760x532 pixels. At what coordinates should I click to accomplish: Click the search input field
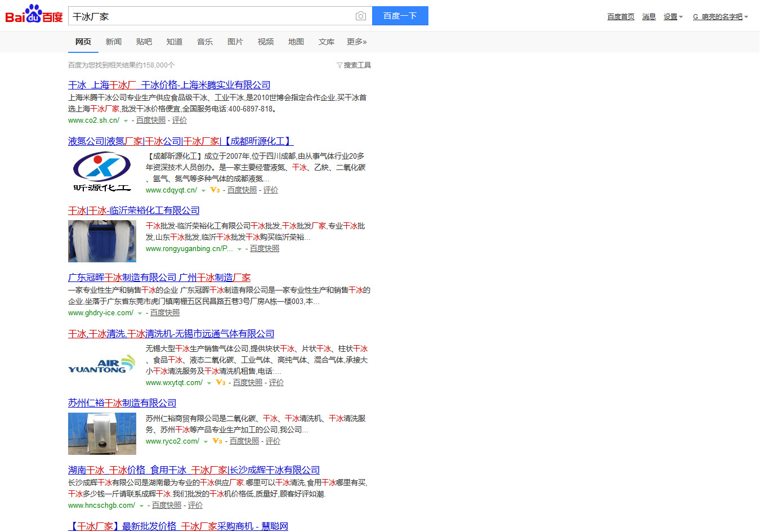click(211, 16)
